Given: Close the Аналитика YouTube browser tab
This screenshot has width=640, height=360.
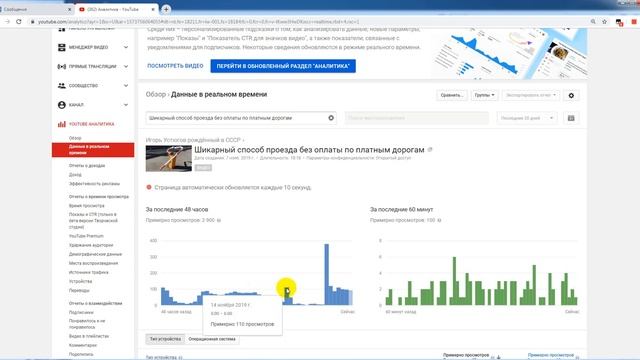Looking at the screenshot, I should [x=153, y=9].
